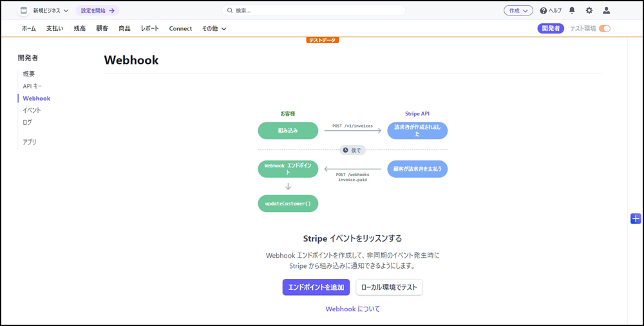Toggle the テスト環境 switch
The image size is (644, 326).
tap(605, 29)
